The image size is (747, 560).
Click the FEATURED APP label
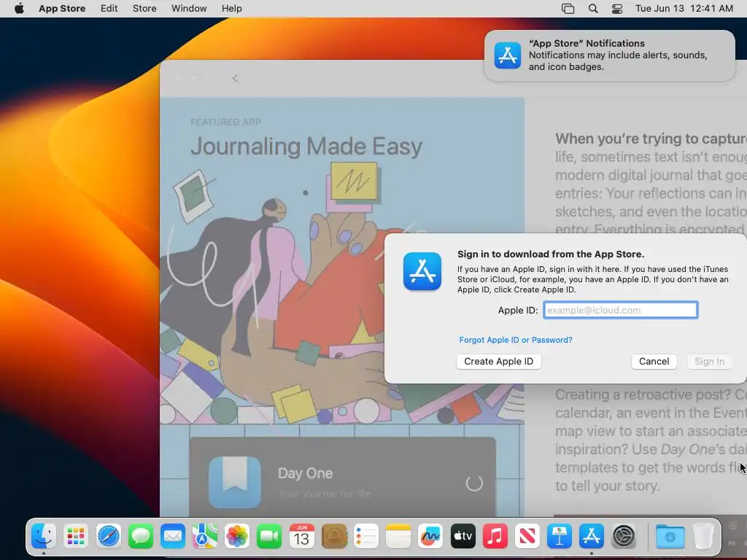[x=226, y=122]
